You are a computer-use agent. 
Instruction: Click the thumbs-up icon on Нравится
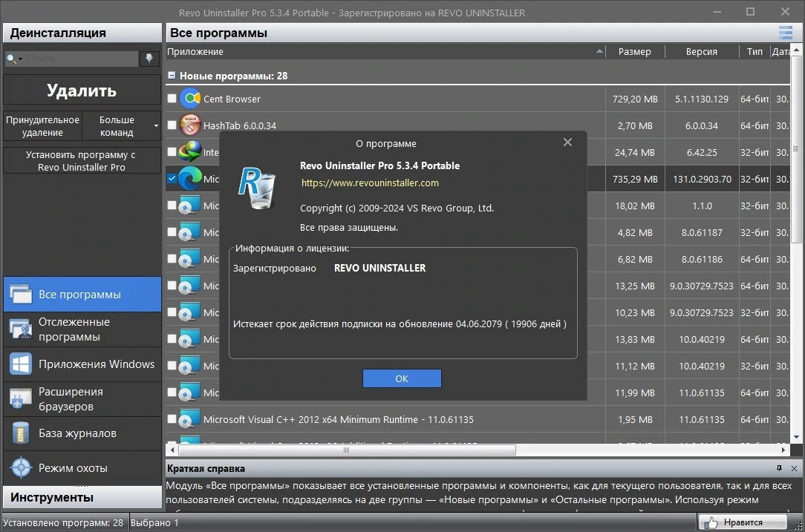pyautogui.click(x=711, y=522)
